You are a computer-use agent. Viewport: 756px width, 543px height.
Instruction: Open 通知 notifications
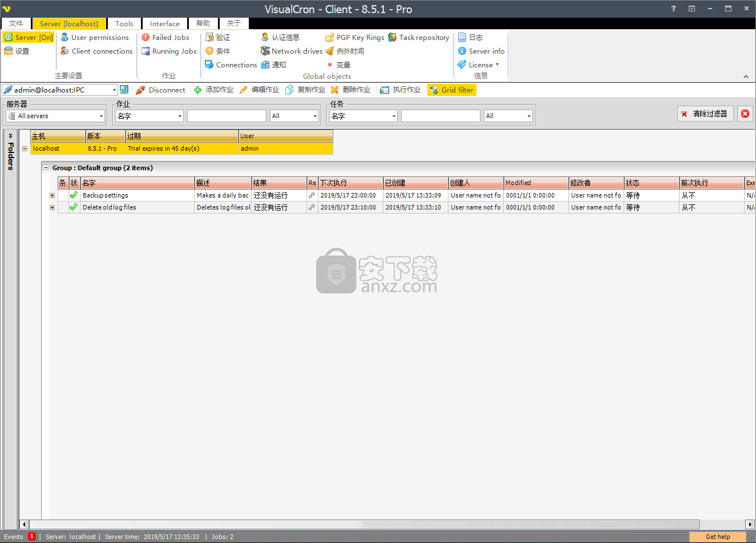pos(273,65)
